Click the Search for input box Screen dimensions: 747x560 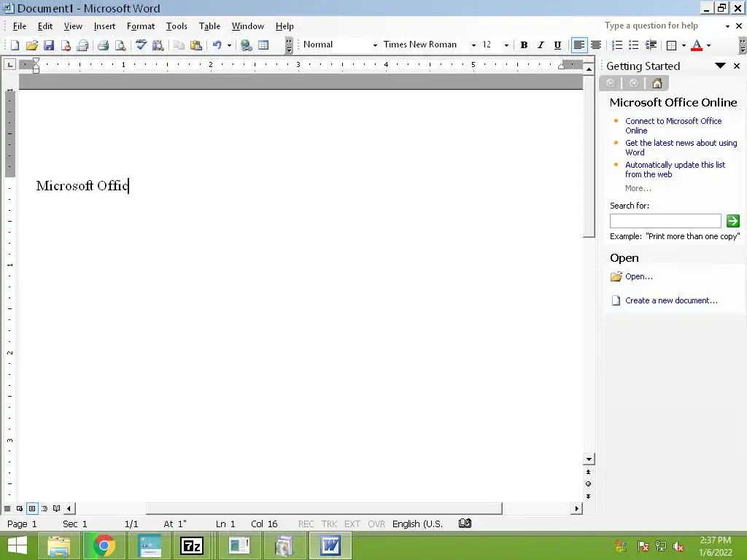coord(665,221)
